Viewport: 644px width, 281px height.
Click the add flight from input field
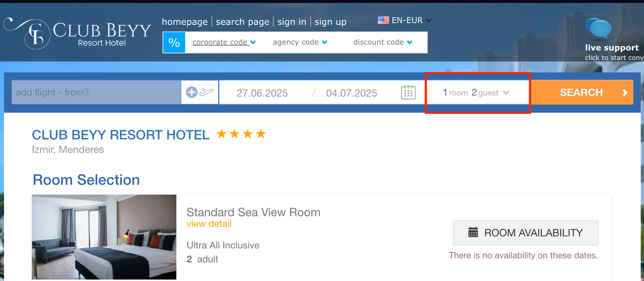coord(97,93)
